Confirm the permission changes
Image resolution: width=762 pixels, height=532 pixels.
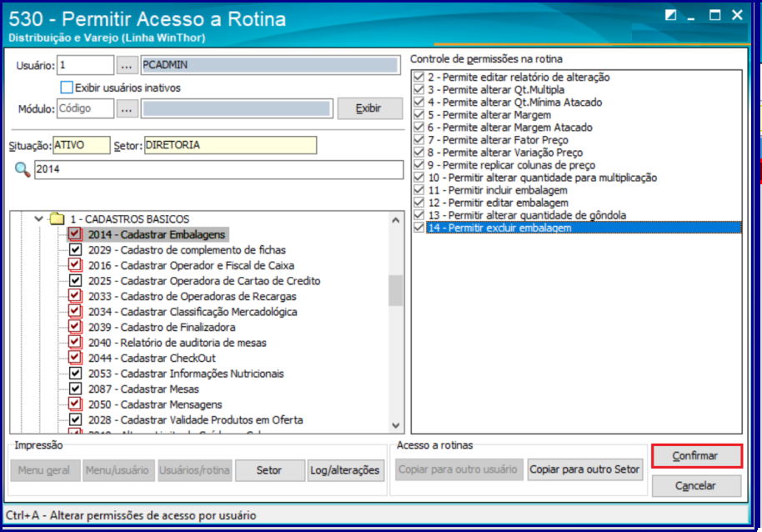point(696,456)
